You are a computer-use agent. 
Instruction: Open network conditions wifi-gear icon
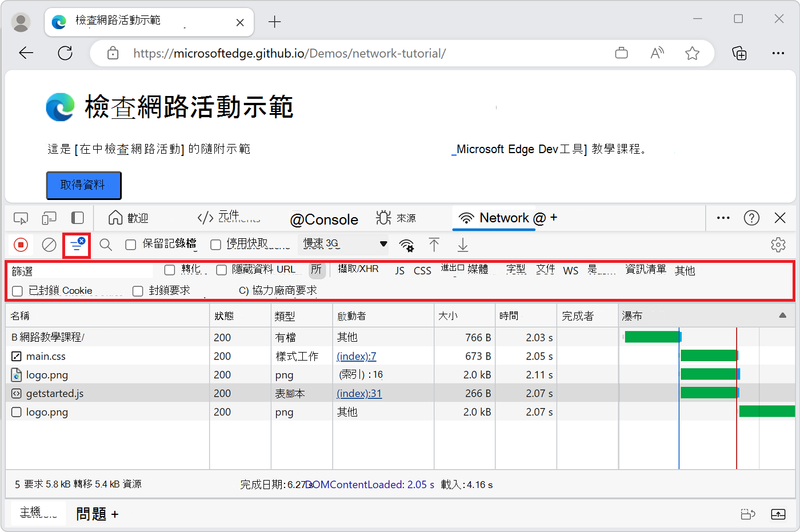(x=406, y=245)
